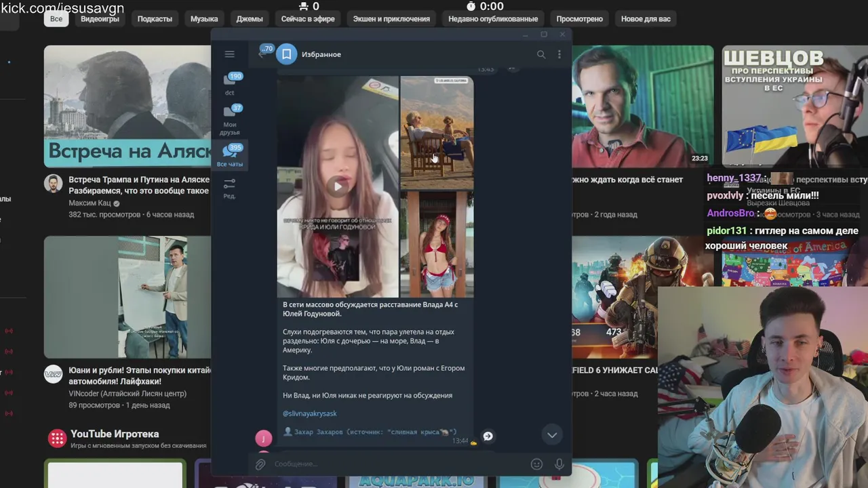The height and width of the screenshot is (488, 868).
Task: Forward the message with the share arrow
Action: pos(488,436)
